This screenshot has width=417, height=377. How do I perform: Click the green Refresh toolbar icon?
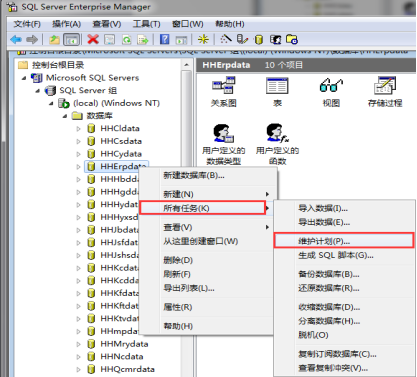tap(126, 40)
